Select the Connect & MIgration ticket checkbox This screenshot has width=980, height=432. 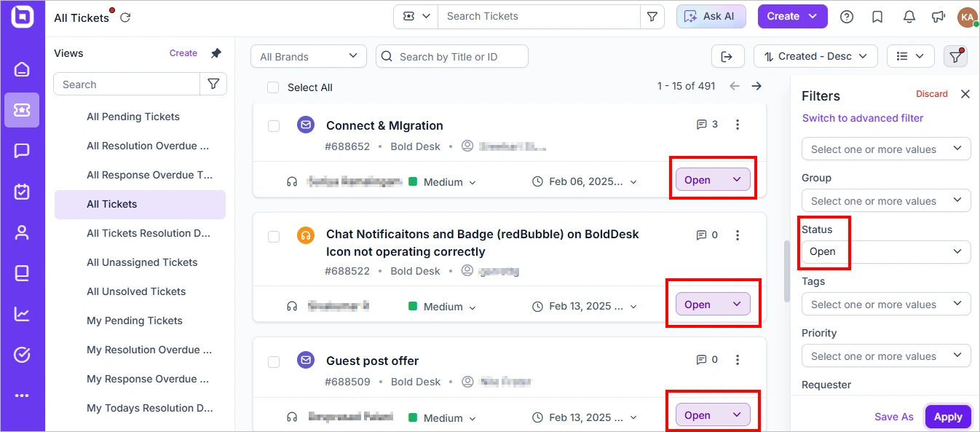coord(274,126)
